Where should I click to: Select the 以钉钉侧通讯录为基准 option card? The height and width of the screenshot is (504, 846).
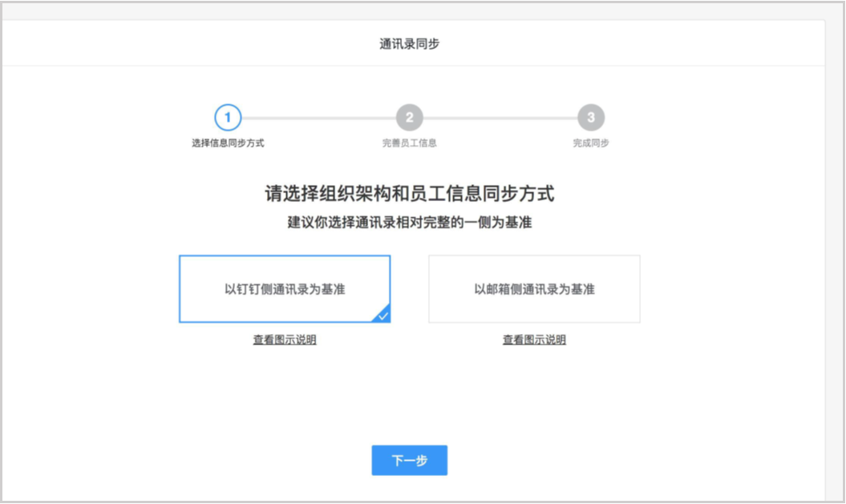click(285, 289)
